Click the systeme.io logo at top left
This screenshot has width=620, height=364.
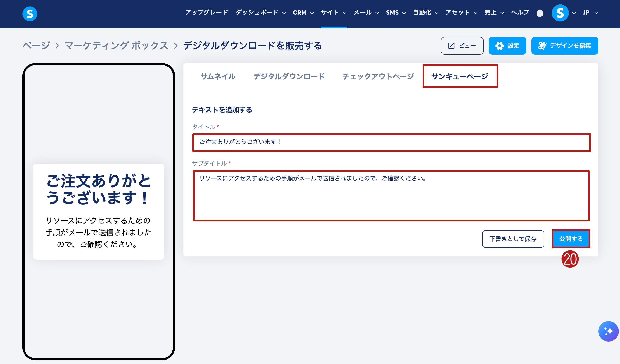pos(30,14)
